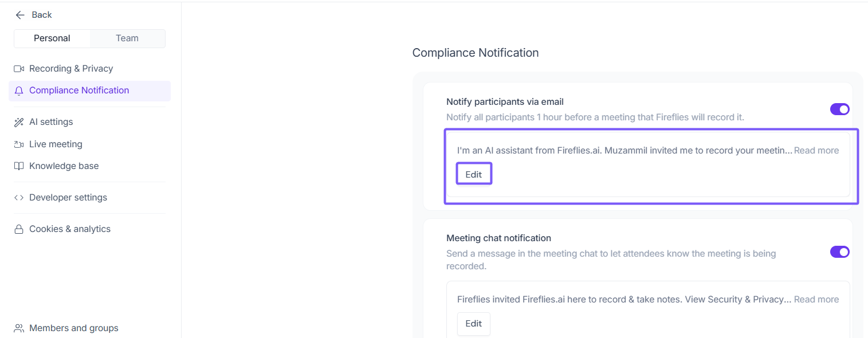Click the Knowledge base book icon
The height and width of the screenshot is (338, 868).
(x=19, y=166)
